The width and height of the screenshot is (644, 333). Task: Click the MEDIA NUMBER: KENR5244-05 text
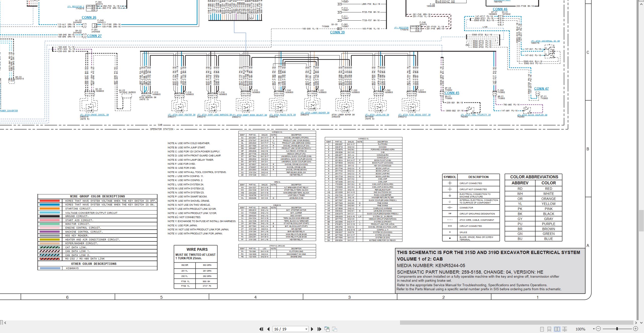click(x=431, y=265)
